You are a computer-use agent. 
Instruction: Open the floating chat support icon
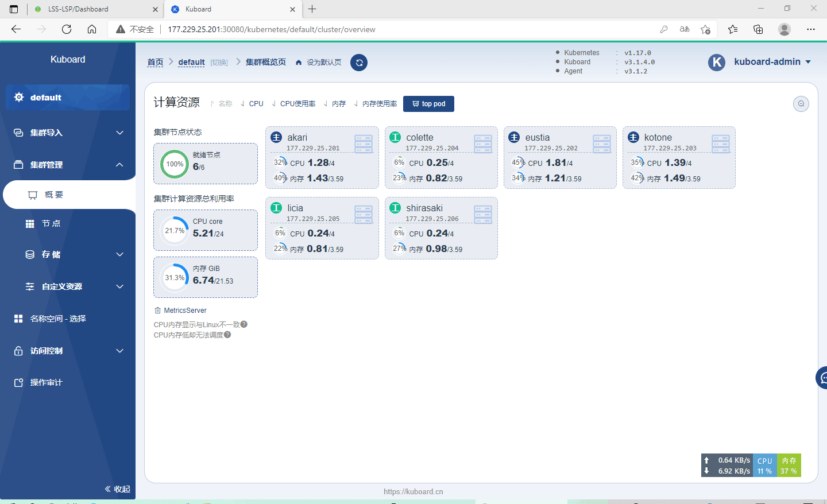[x=822, y=378]
